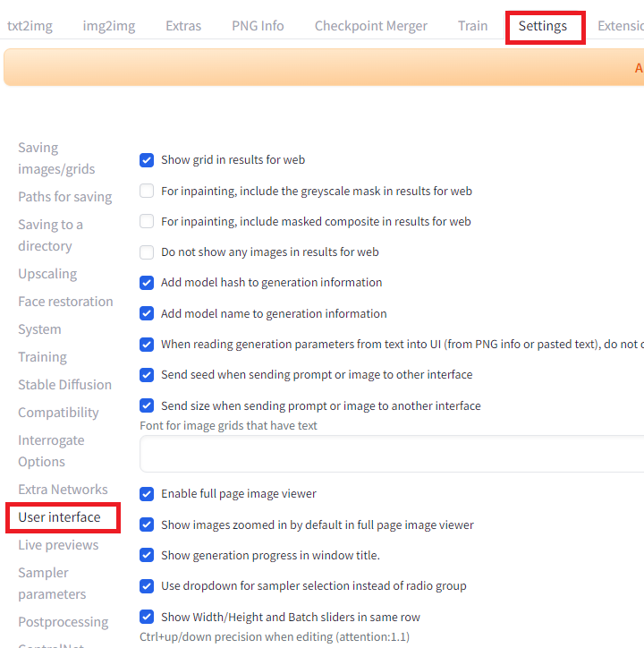Toggle Show generation progress in window title
The height and width of the screenshot is (648, 644).
(x=147, y=556)
